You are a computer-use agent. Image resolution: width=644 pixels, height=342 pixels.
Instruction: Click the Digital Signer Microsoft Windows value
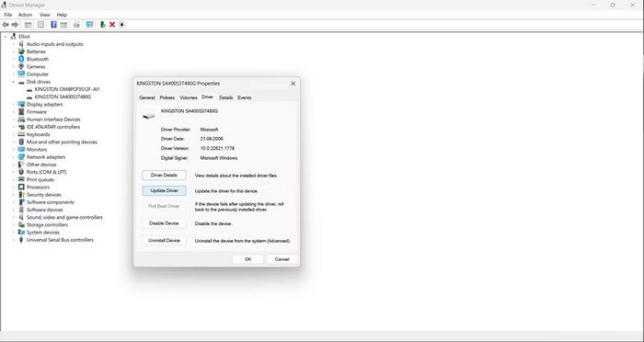coord(219,157)
